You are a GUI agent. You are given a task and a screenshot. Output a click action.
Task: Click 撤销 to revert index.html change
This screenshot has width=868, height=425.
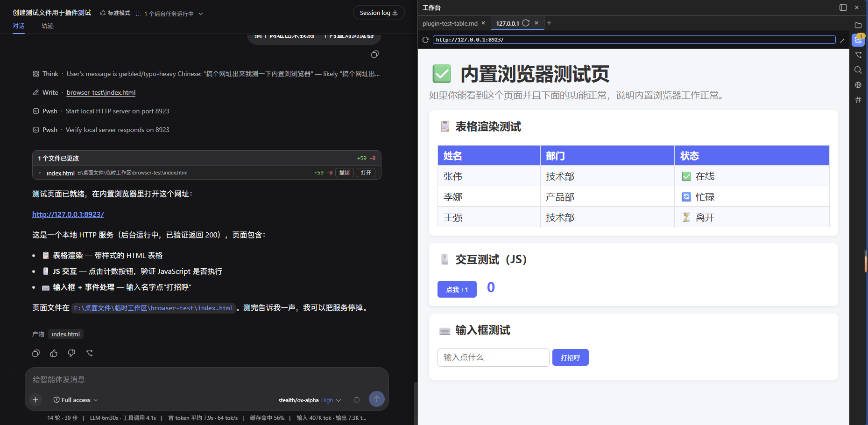tap(345, 173)
